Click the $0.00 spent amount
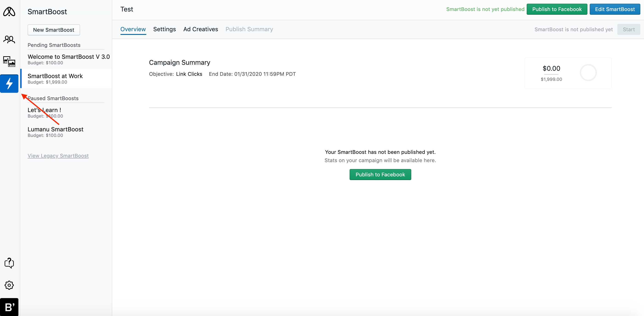The height and width of the screenshot is (316, 644). tap(551, 68)
